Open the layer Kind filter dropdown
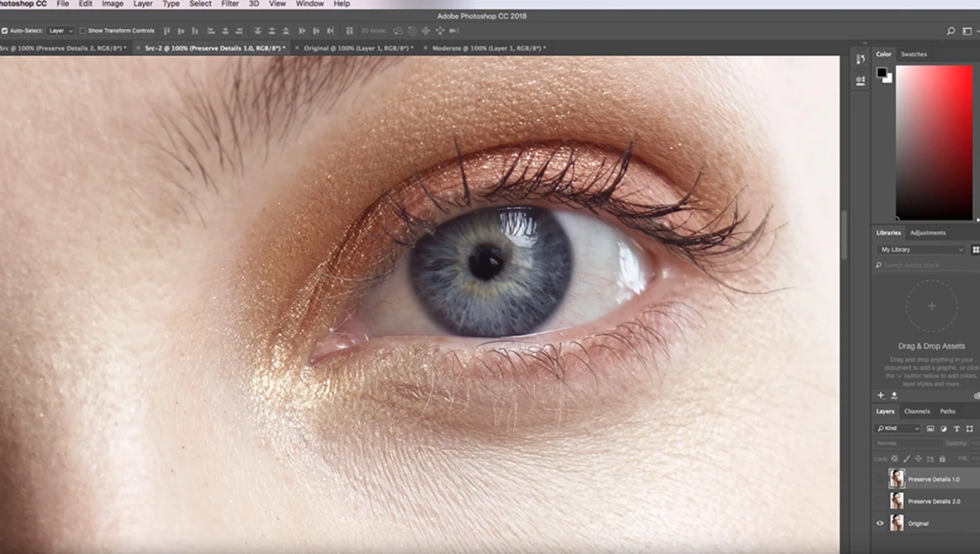980x554 pixels. point(897,428)
